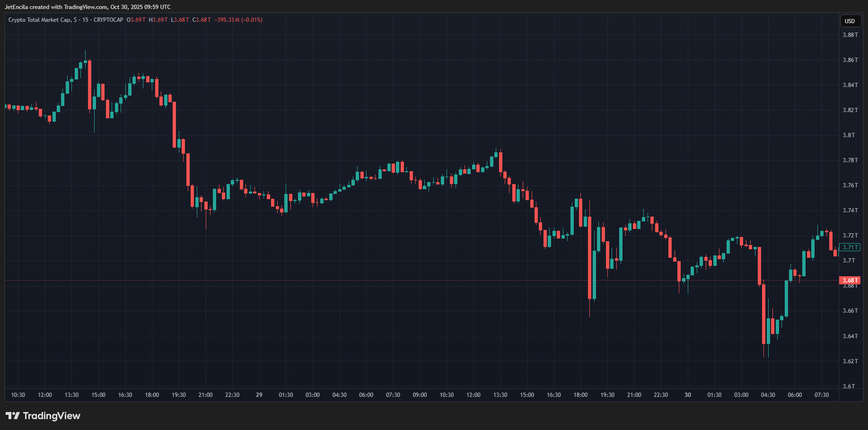Click the 09:00 time axis label
Viewport: 868px width, 430px height.
420,395
